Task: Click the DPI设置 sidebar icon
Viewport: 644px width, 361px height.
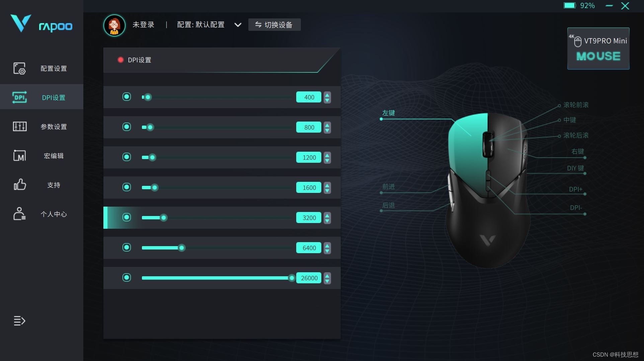Action: pyautogui.click(x=19, y=97)
